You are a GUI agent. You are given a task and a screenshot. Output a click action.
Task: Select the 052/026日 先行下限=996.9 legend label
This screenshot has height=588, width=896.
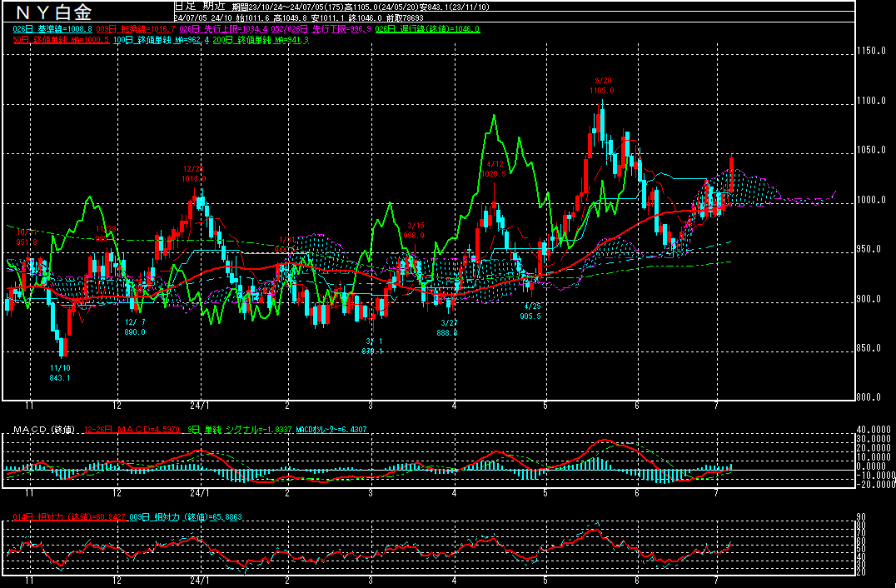321,29
